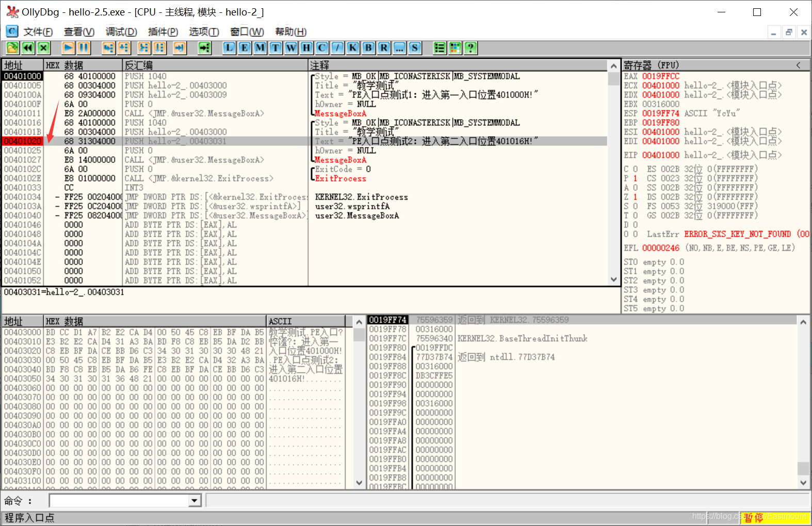Open Executable modules with E button
Viewport: 812px width, 526px height.
click(245, 48)
